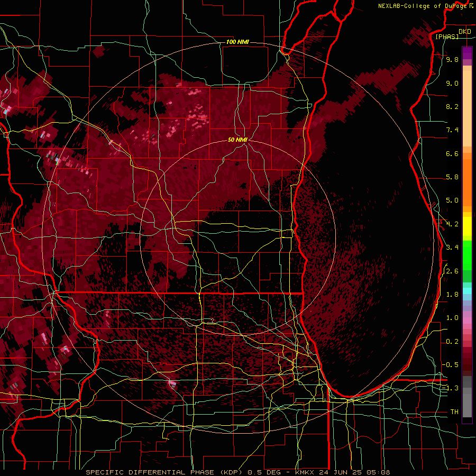This screenshot has width=476, height=476.
Task: Click the 6.6 scale value
Action: click(x=452, y=153)
